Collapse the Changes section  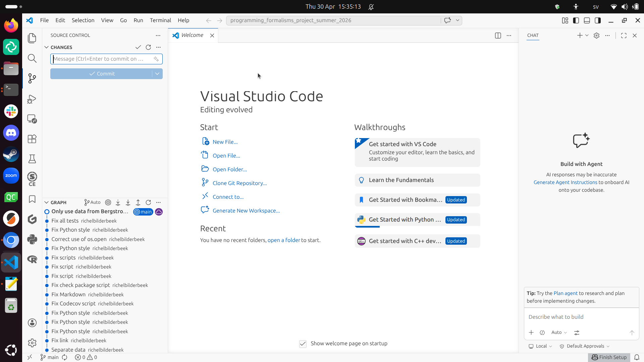click(47, 47)
